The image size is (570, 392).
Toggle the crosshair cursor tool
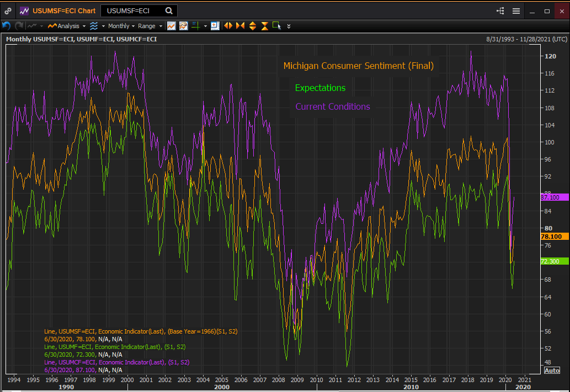pyautogui.click(x=196, y=26)
